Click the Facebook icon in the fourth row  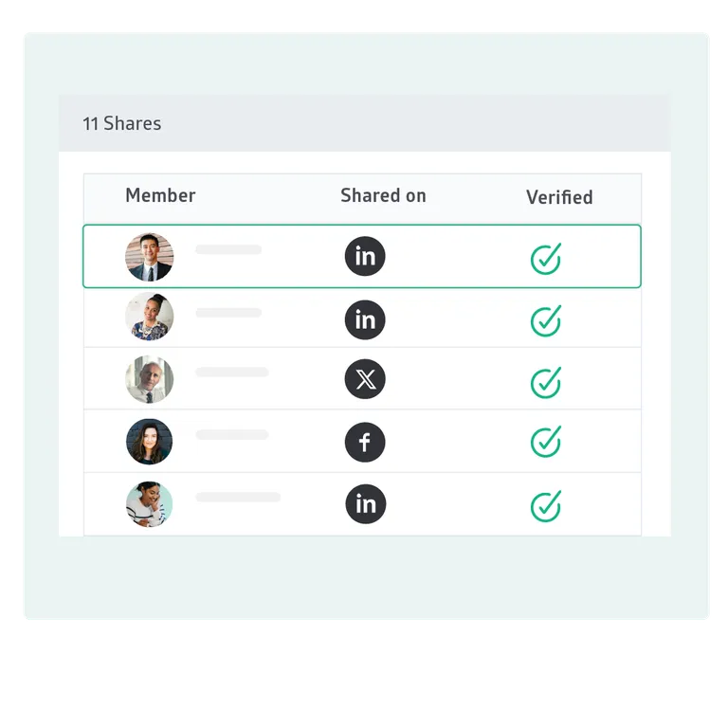click(x=365, y=442)
